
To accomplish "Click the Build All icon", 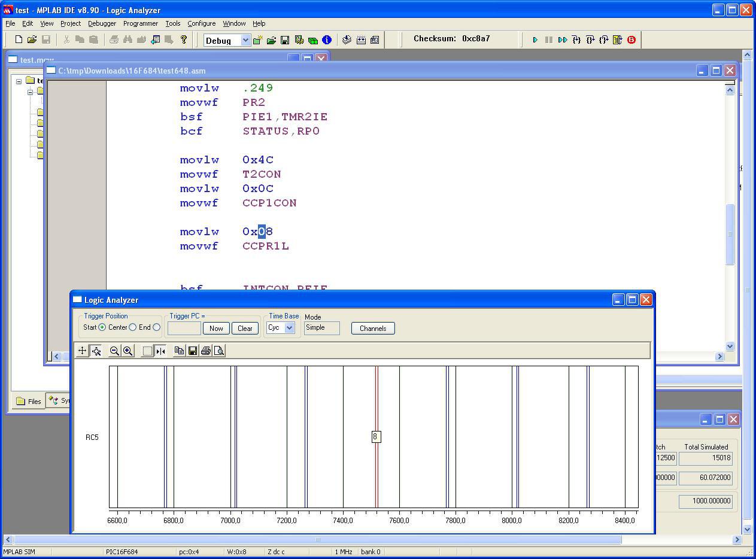I will pyautogui.click(x=361, y=40).
